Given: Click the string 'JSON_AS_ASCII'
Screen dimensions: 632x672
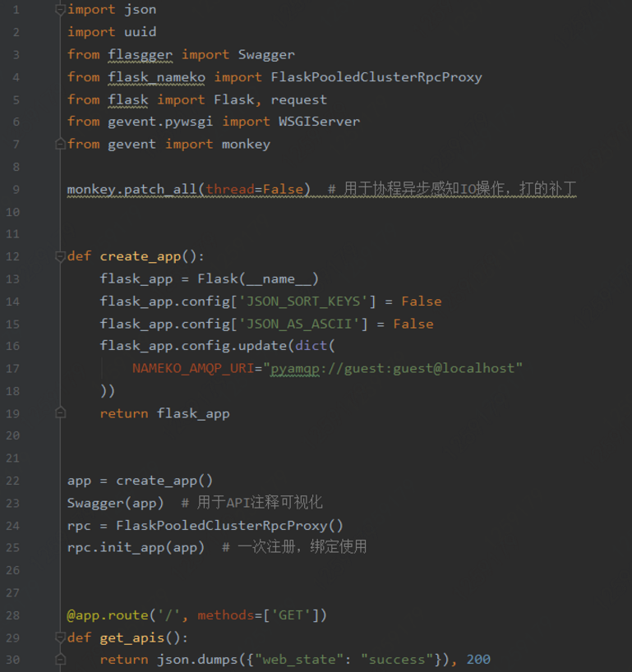Looking at the screenshot, I should click(299, 324).
